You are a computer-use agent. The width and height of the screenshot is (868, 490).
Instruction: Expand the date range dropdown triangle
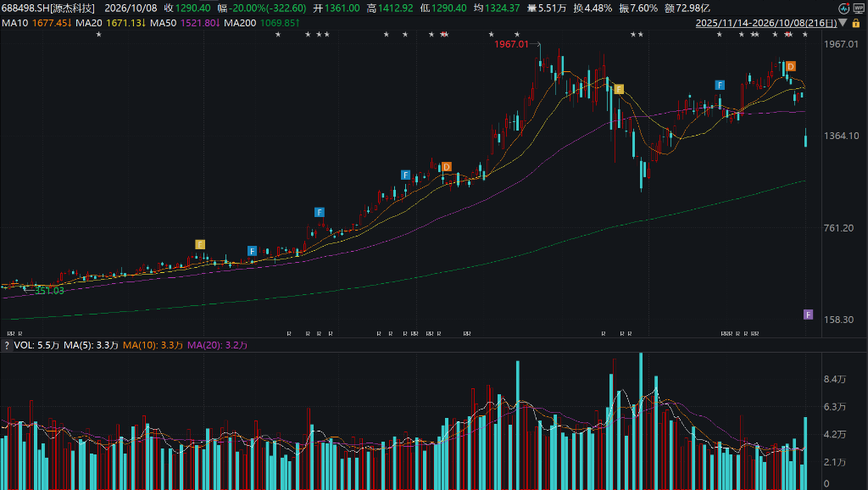point(843,23)
